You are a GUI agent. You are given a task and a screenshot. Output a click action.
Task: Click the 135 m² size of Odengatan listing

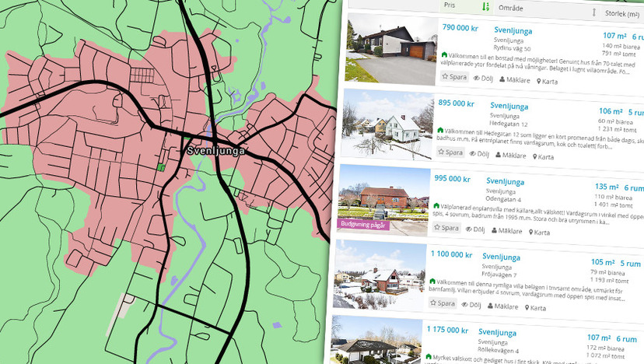pos(607,187)
